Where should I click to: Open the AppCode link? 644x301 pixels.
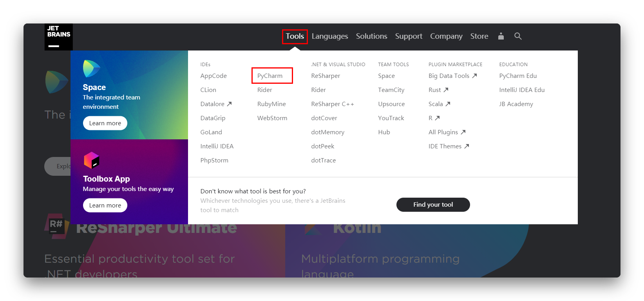click(x=213, y=76)
